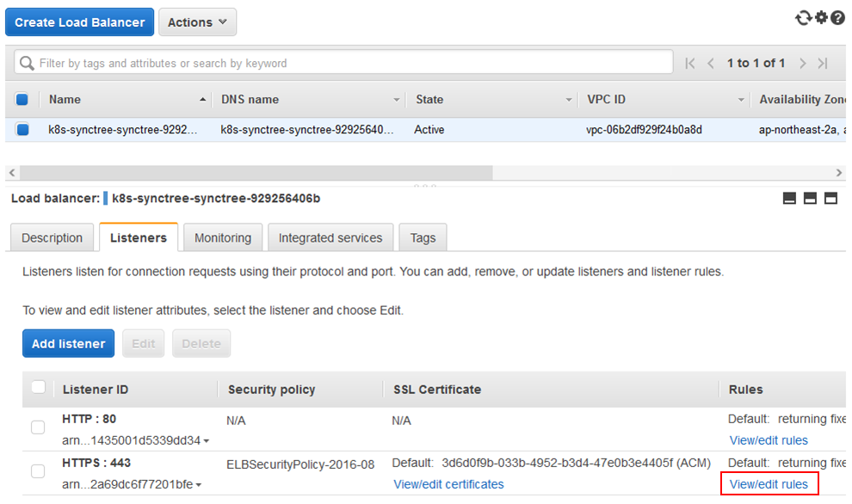Toggle select-all checkbox in load balancer table
The height and width of the screenshot is (504, 852).
[x=22, y=100]
